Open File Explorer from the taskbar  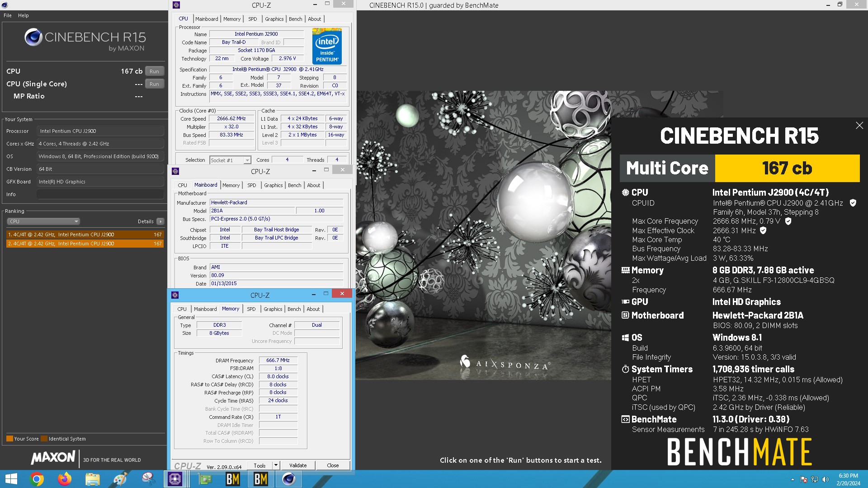93,479
